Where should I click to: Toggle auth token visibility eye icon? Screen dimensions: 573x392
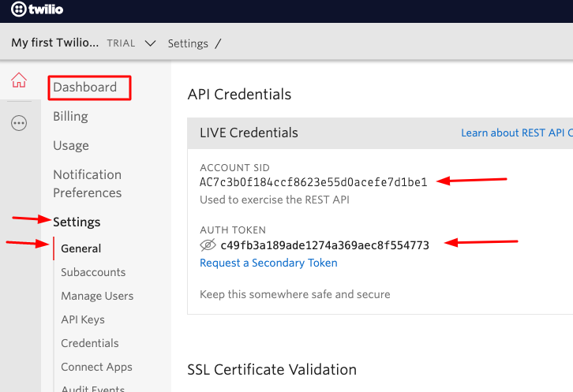pos(208,245)
